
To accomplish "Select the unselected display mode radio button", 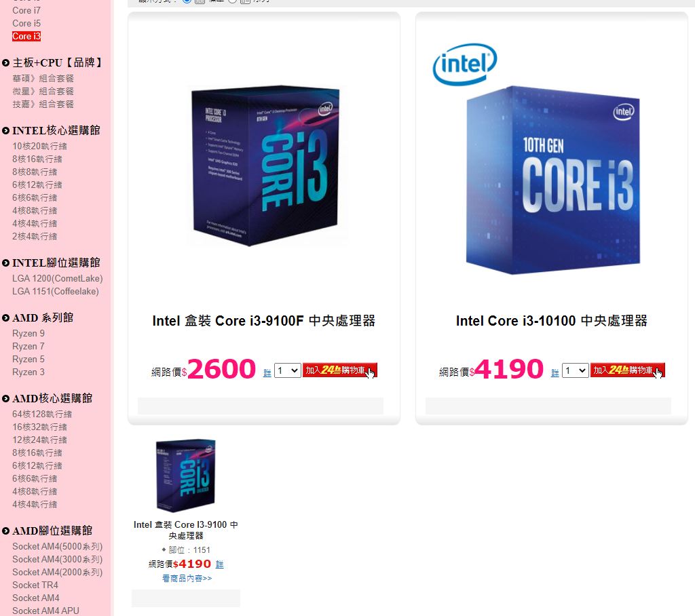I will click(x=233, y=1).
